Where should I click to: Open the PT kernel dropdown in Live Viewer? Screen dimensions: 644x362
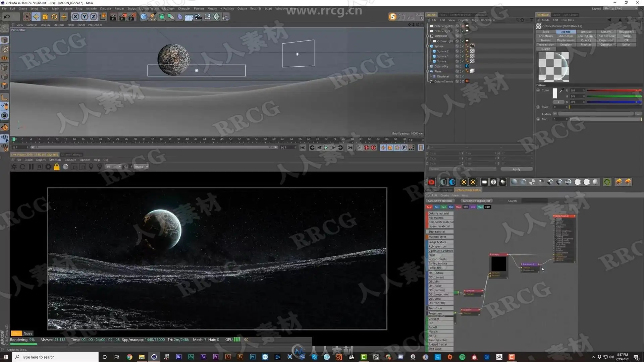click(x=113, y=167)
